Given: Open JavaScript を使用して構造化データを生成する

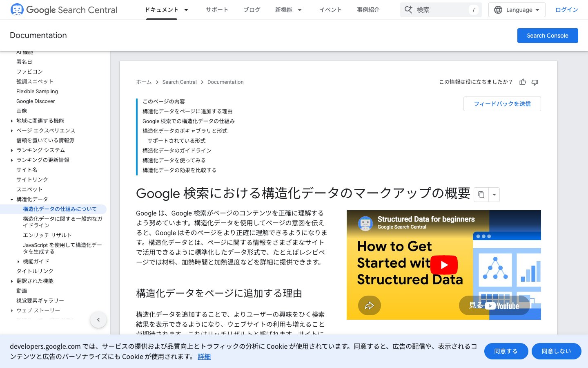Looking at the screenshot, I should (x=62, y=248).
